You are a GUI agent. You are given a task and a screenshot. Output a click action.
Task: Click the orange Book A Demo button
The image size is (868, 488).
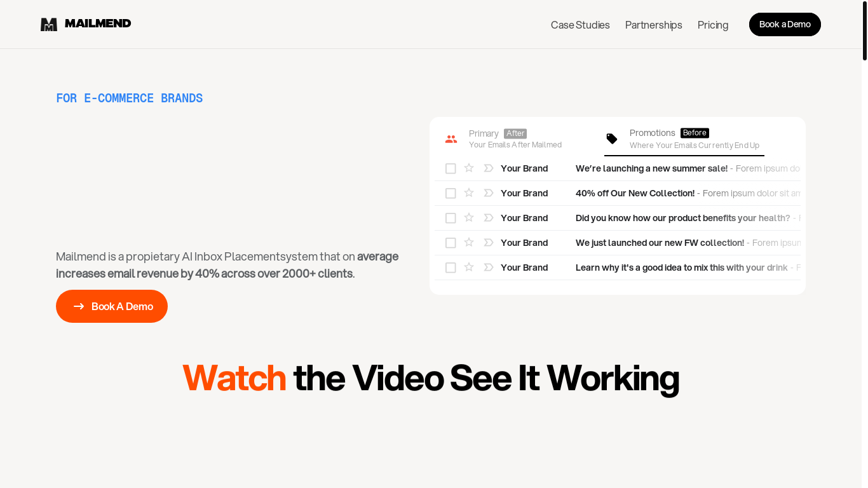[112, 306]
